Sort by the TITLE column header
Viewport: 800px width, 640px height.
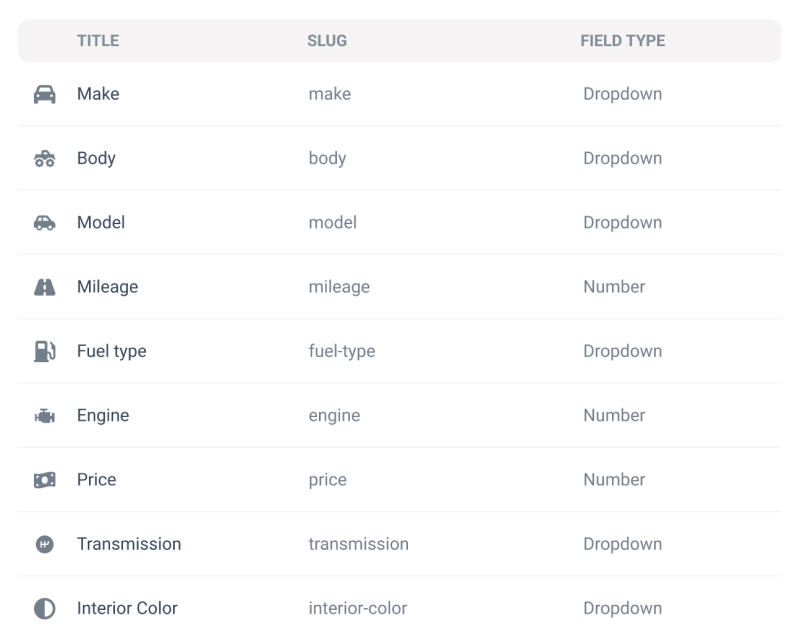(98, 41)
